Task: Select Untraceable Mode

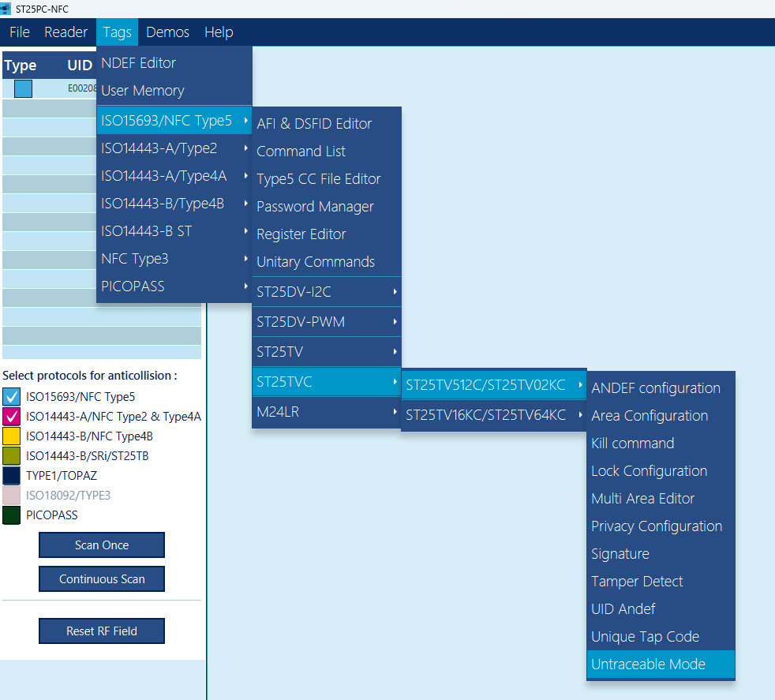Action: [661, 664]
